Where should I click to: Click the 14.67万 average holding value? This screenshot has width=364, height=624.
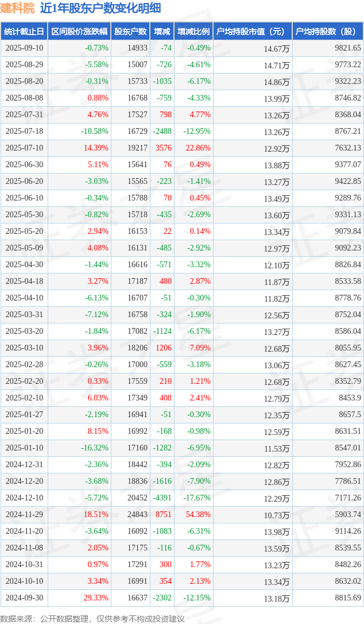click(x=277, y=49)
